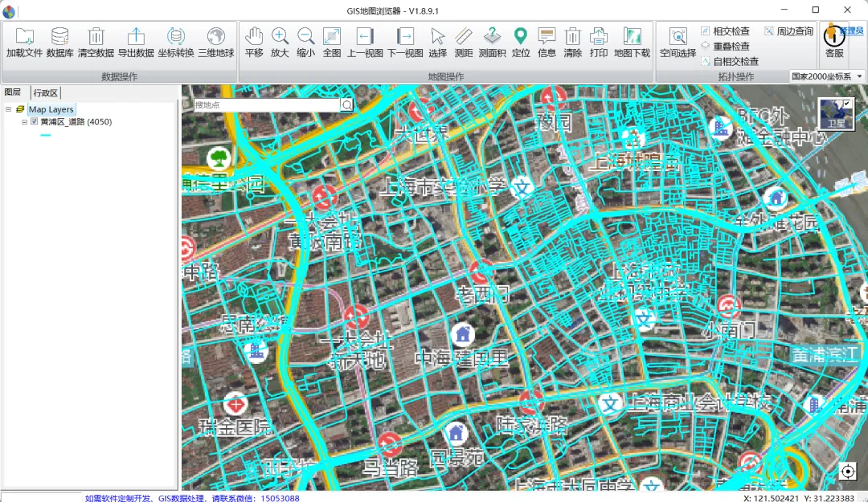Click the recenter target icon on map

pyautogui.click(x=847, y=471)
